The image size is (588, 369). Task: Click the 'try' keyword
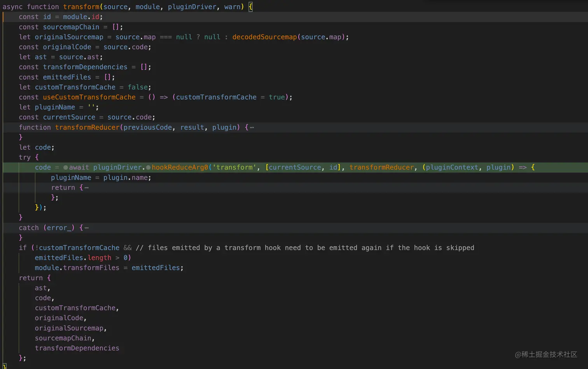tap(25, 157)
